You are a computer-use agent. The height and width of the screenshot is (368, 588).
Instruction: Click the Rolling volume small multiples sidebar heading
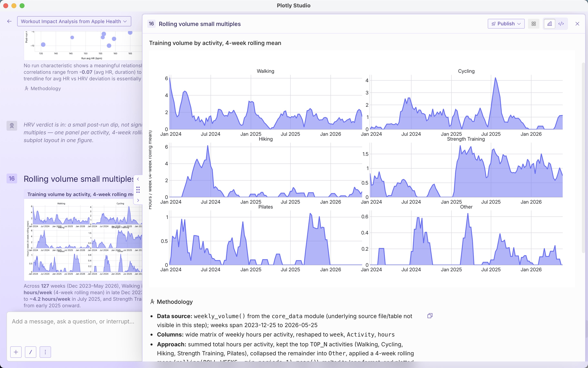tap(79, 179)
